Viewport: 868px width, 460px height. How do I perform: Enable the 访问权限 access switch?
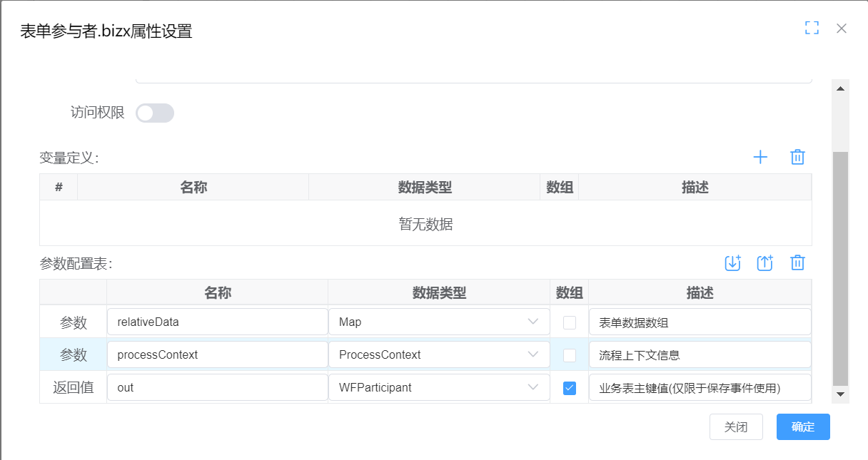pos(155,113)
